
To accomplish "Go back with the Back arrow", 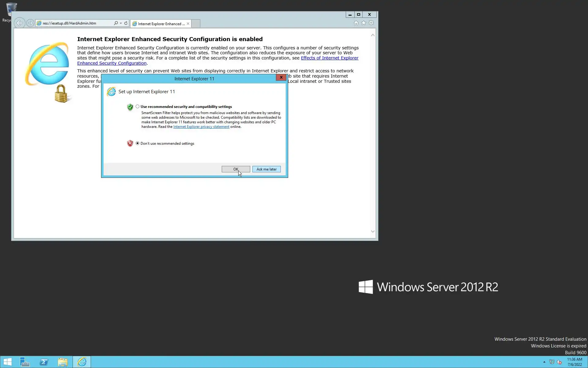I will [x=19, y=23].
